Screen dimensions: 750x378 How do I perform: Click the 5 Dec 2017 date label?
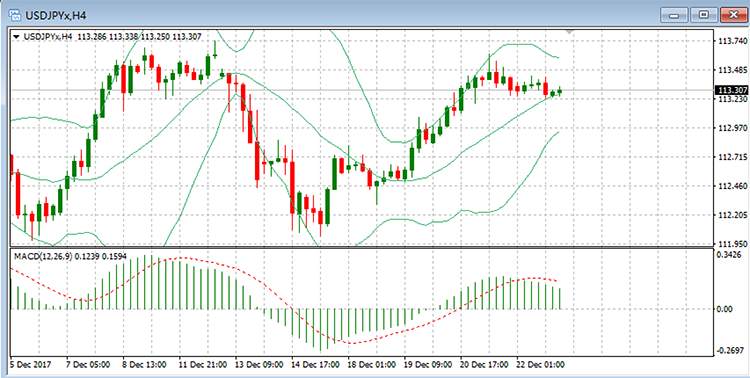[x=30, y=365]
